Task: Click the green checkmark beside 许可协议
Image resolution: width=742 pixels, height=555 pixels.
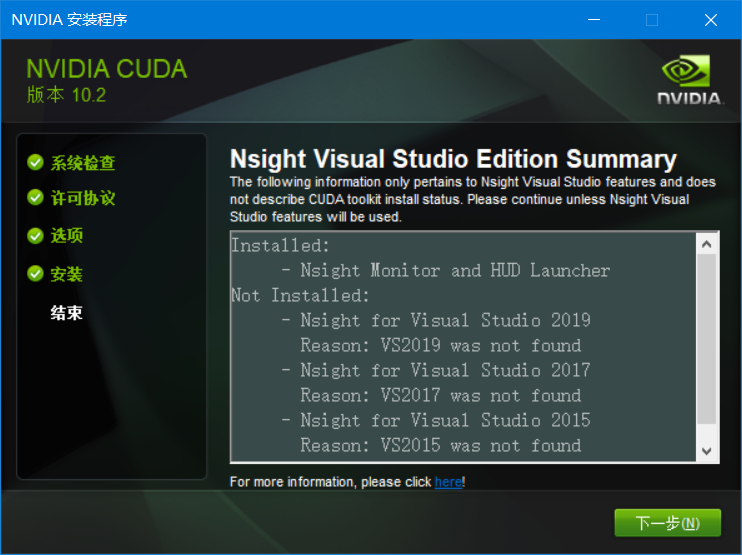Action: [x=35, y=198]
